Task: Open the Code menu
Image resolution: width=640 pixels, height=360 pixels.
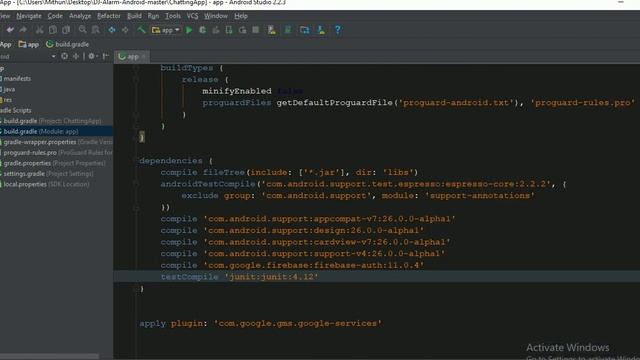Action: tap(55, 16)
